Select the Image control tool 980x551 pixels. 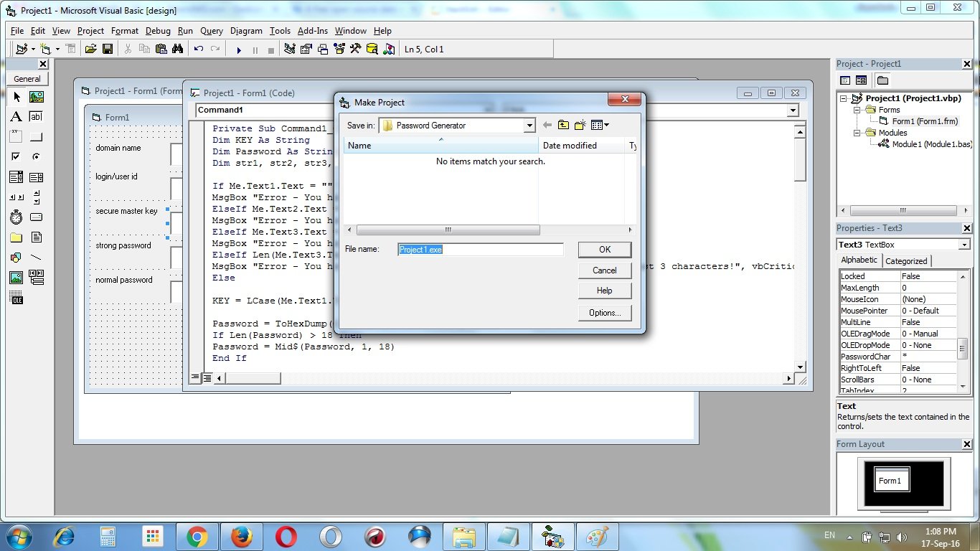coord(17,278)
